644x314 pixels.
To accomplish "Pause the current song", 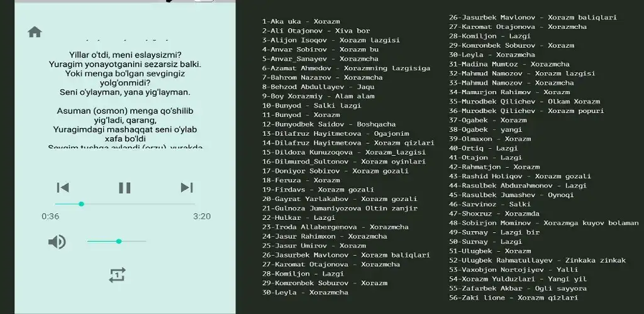I will [125, 187].
